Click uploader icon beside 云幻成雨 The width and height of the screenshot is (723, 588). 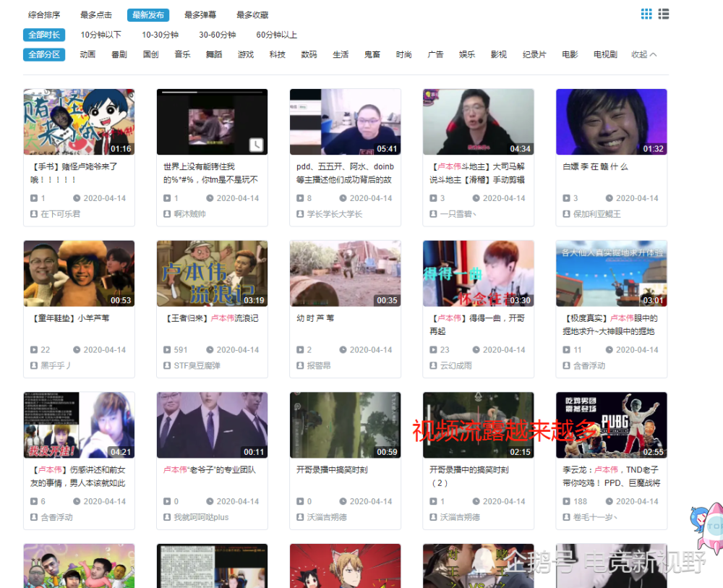pyautogui.click(x=433, y=366)
